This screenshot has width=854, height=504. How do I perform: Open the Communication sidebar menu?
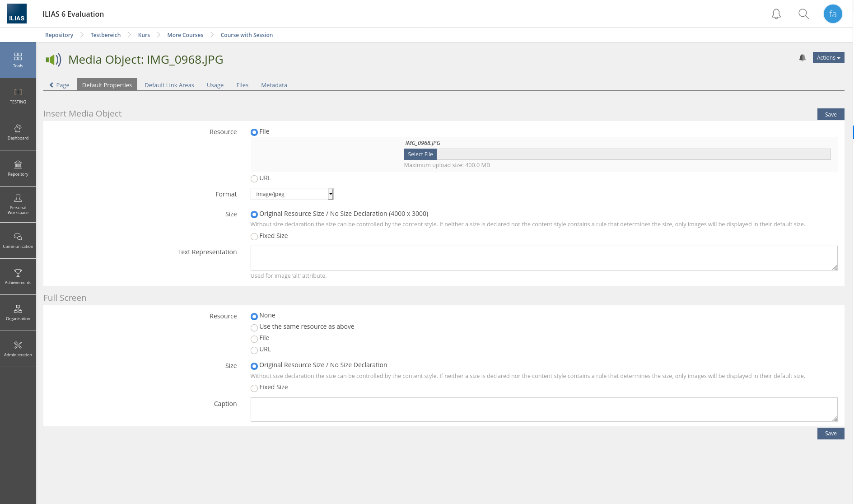(x=18, y=241)
